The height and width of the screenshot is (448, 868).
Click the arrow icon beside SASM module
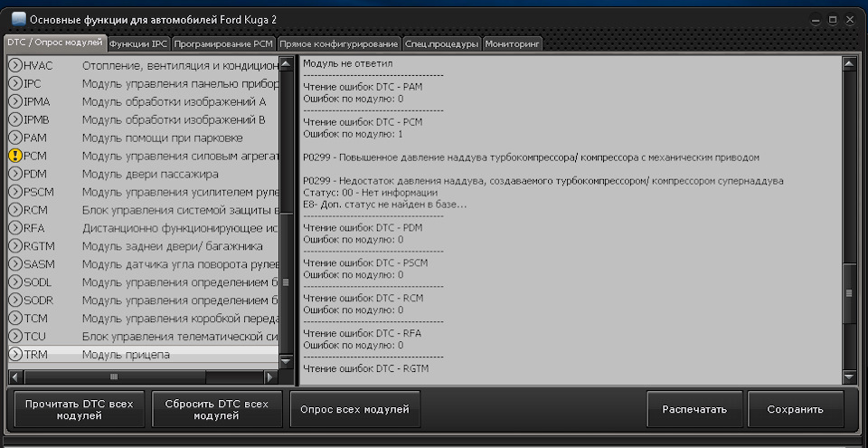click(x=16, y=264)
